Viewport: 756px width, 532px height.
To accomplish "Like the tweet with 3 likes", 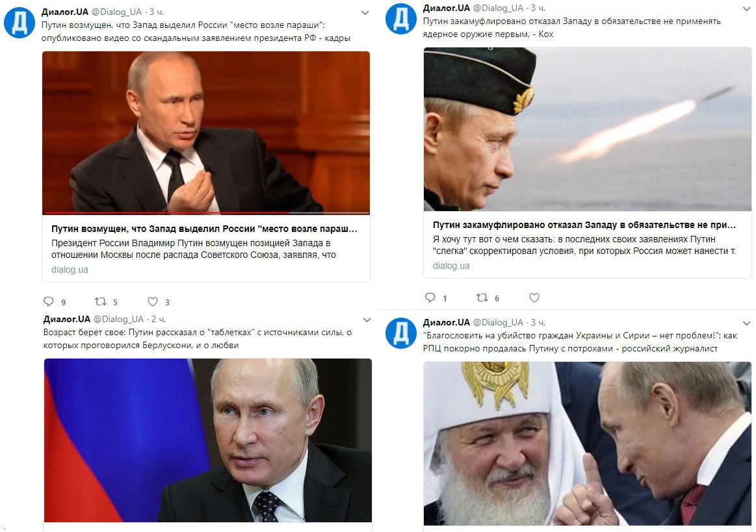I will click(x=153, y=301).
